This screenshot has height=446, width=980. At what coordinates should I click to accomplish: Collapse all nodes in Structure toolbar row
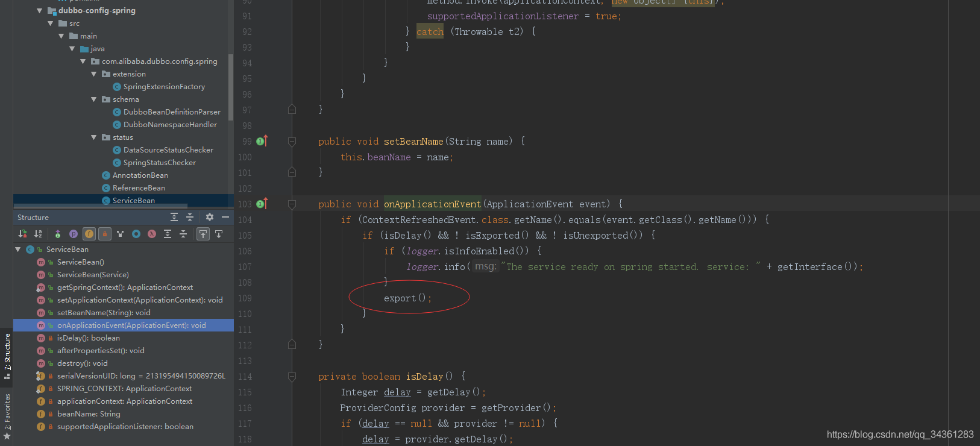pyautogui.click(x=183, y=234)
